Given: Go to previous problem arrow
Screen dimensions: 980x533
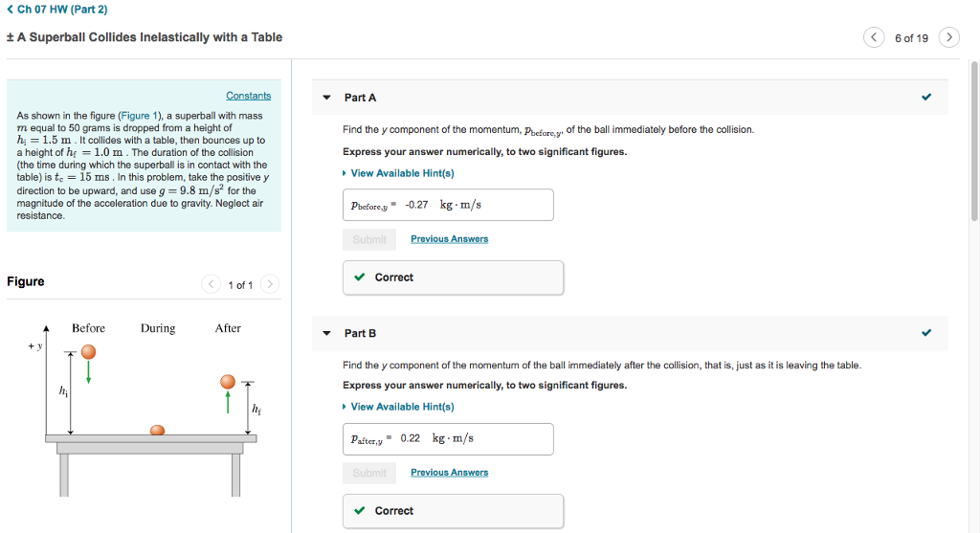Looking at the screenshot, I should coord(874,38).
